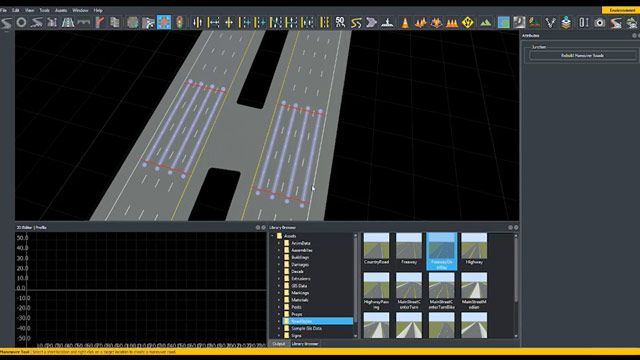
Task: Choose the single traffic cone prop tool
Action: tap(404, 23)
